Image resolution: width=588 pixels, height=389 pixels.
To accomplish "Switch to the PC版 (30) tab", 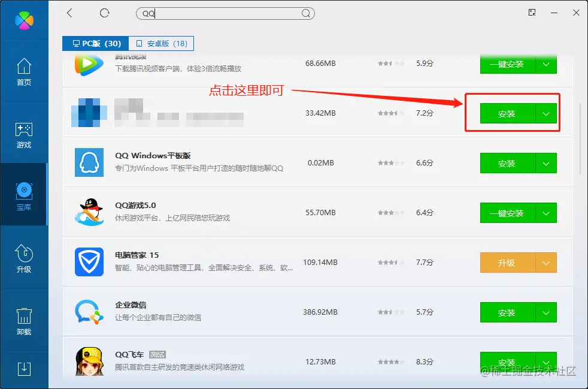I will [x=96, y=44].
